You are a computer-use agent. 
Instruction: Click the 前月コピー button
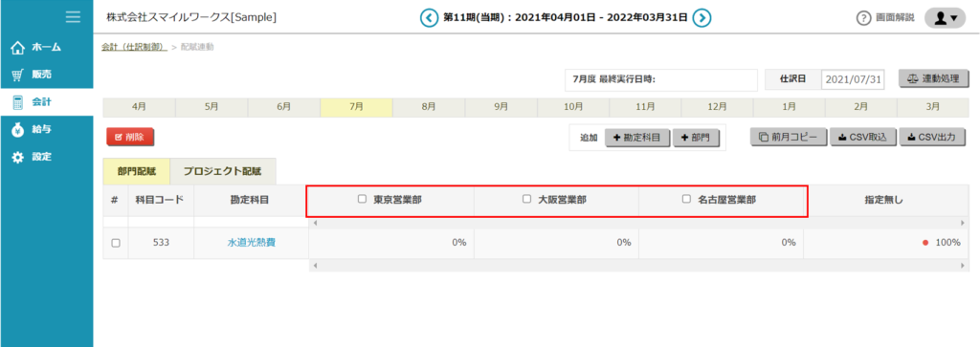[x=790, y=138]
